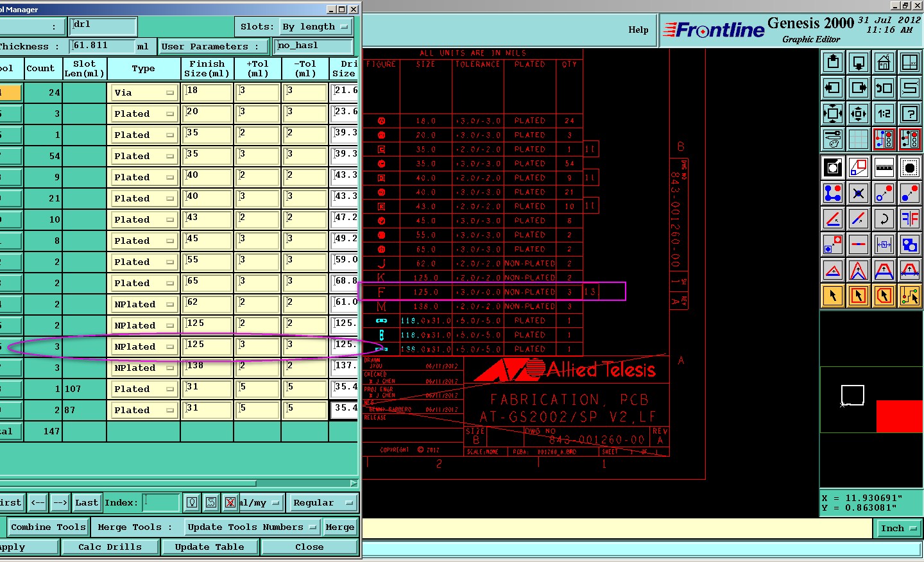
Task: Open the wrench and palette options icon
Action: (833, 139)
